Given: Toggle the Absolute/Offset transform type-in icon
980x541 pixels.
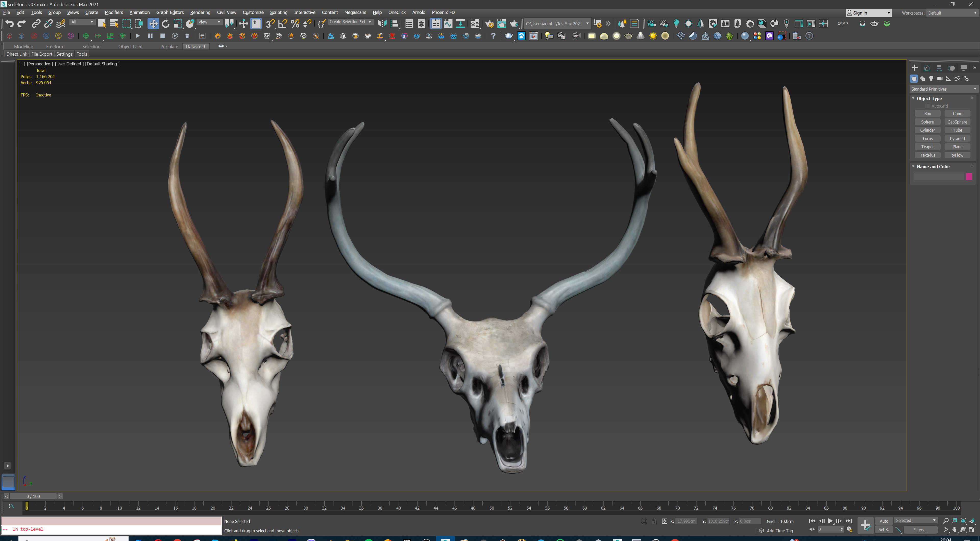Looking at the screenshot, I should coord(664,521).
